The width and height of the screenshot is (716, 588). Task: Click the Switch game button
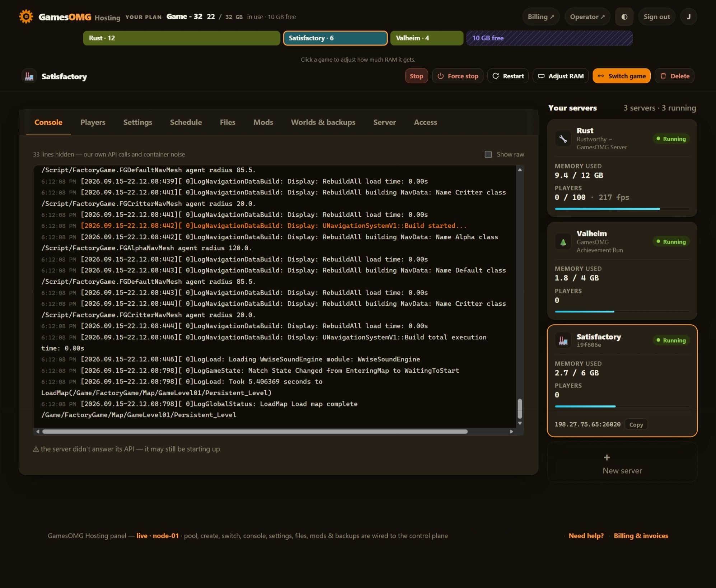[x=621, y=76]
